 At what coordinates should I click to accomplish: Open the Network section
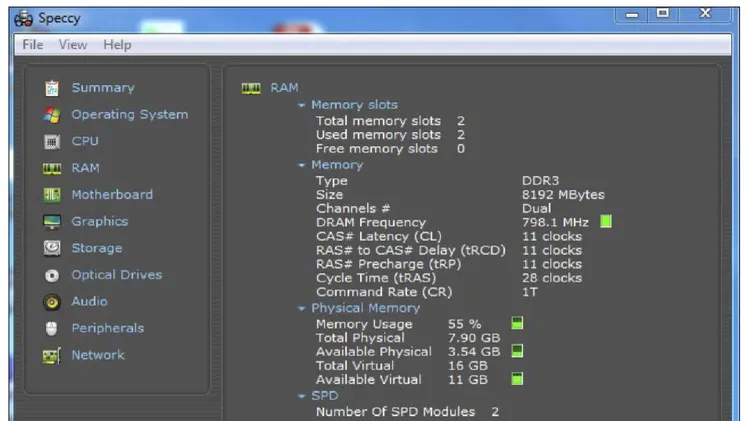click(x=98, y=355)
